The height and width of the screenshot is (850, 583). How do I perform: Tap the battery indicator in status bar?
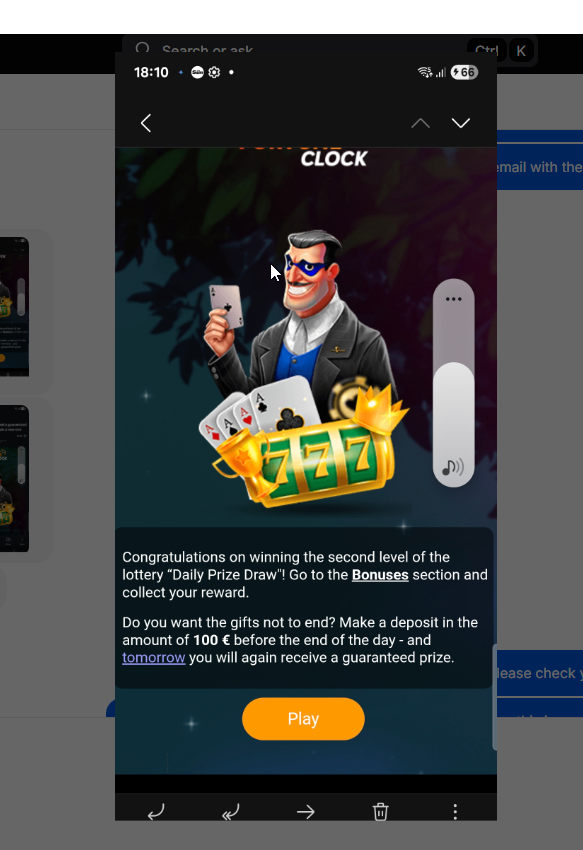pyautogui.click(x=465, y=72)
